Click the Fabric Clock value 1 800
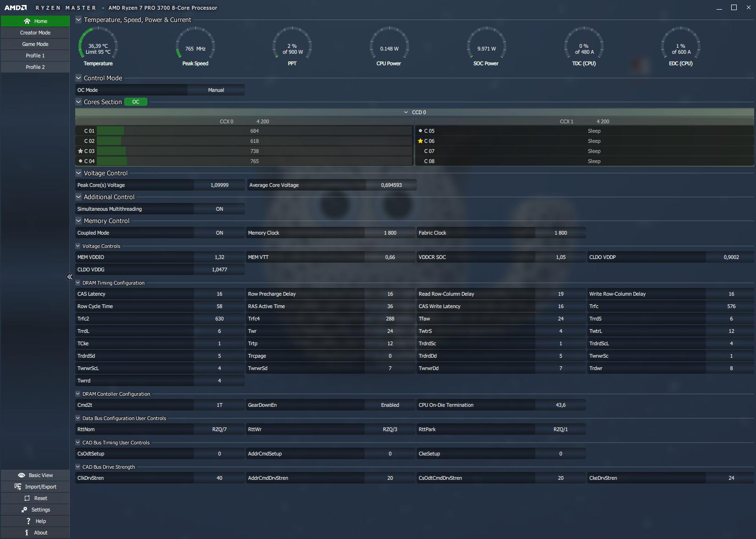 561,233
